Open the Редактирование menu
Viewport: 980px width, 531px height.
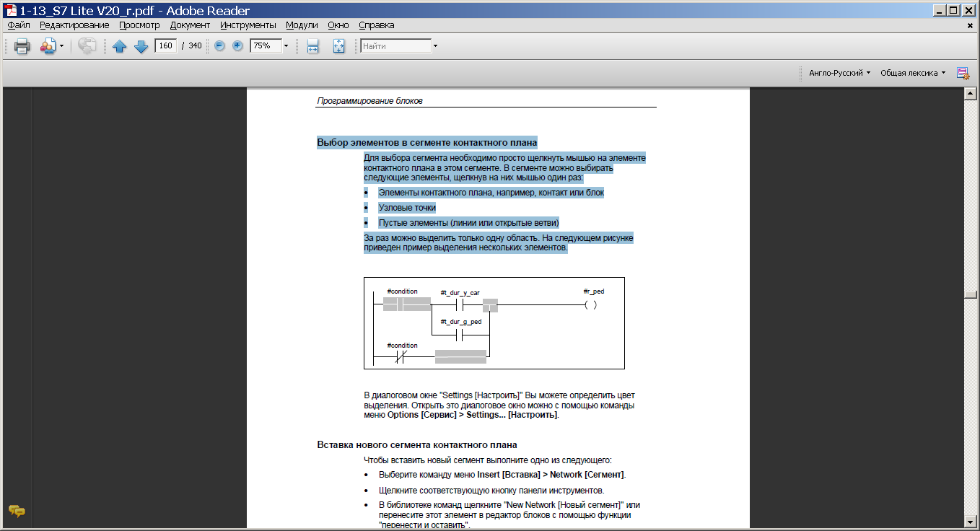tap(74, 25)
